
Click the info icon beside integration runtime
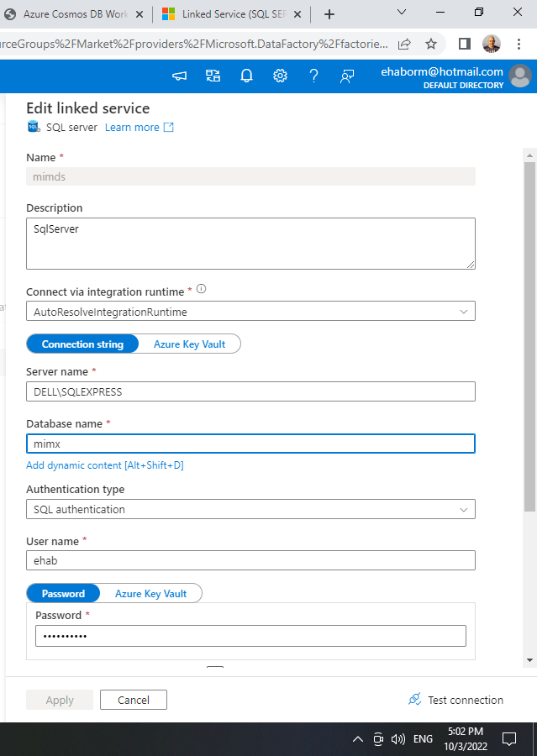(x=201, y=289)
